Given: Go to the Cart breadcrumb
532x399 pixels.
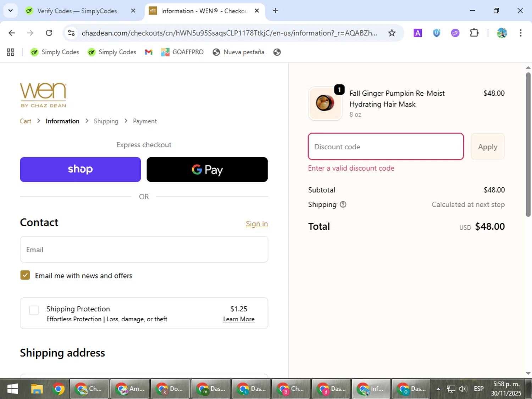Looking at the screenshot, I should pos(26,121).
